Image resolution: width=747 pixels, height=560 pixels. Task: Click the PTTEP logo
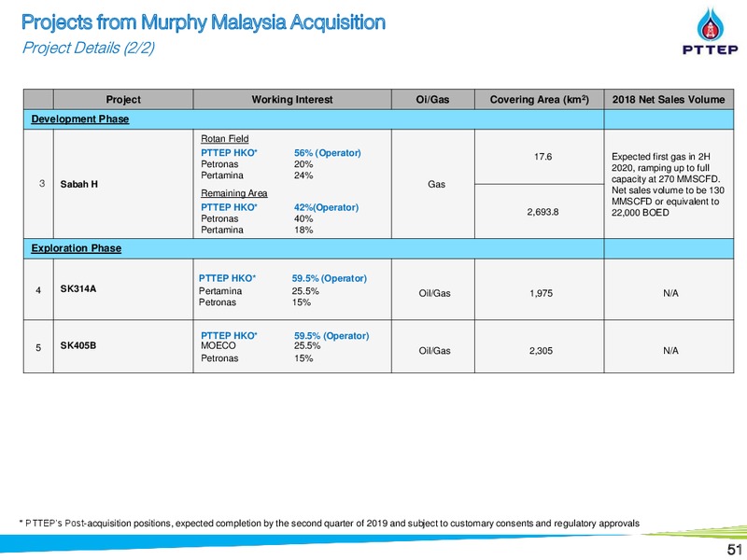pyautogui.click(x=710, y=32)
